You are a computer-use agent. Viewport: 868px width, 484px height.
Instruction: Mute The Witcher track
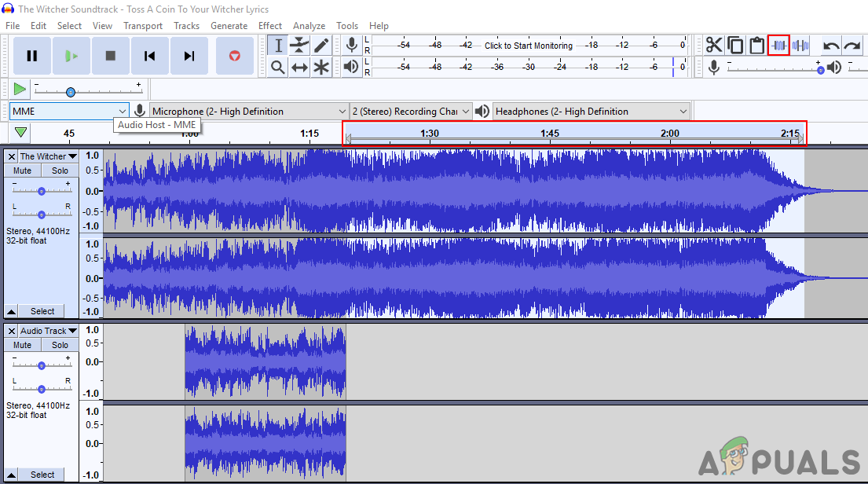tap(21, 170)
